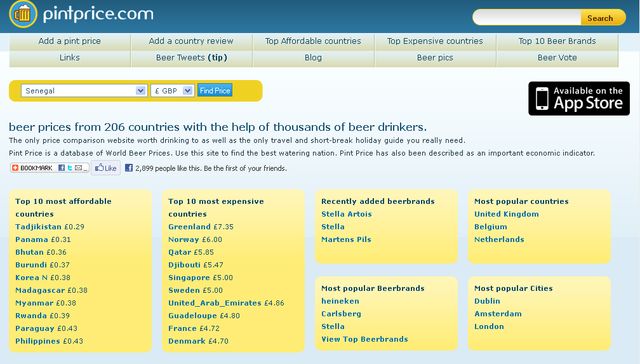
Task: Open the Burundi country link
Action: pos(31,265)
